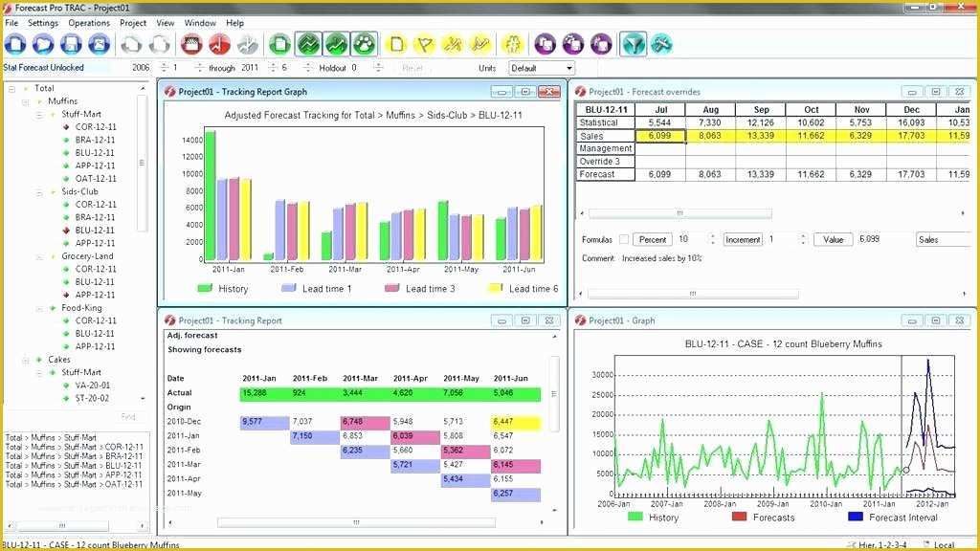Adjust the 2011 end year stepper
Screen dimensions: 980x551
[x=273, y=68]
